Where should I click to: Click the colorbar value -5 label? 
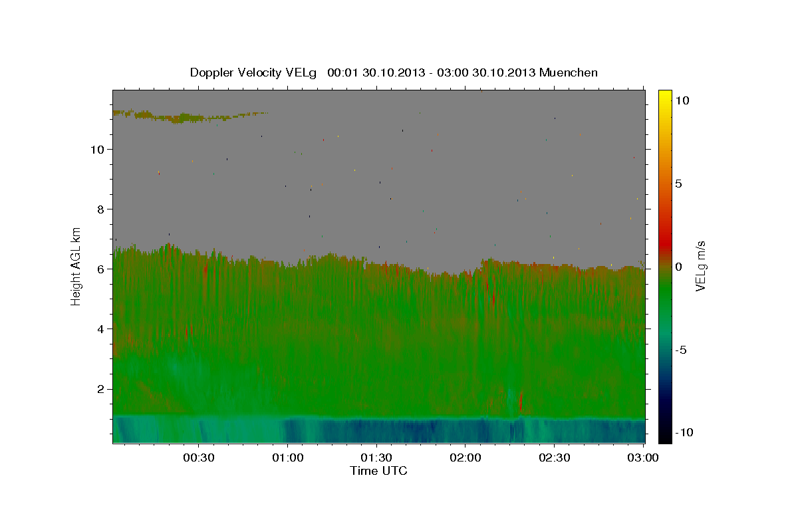point(681,350)
